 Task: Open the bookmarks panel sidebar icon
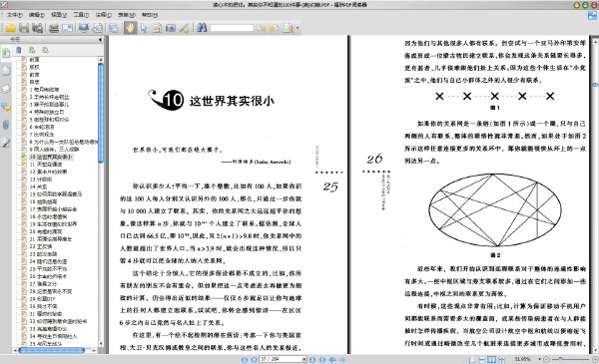(x=6, y=52)
